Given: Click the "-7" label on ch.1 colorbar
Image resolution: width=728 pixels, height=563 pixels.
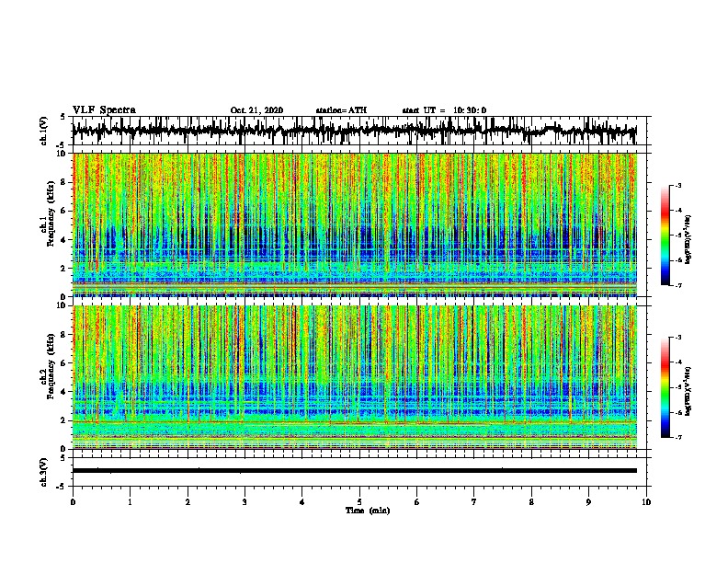Looking at the screenshot, I should [x=678, y=285].
